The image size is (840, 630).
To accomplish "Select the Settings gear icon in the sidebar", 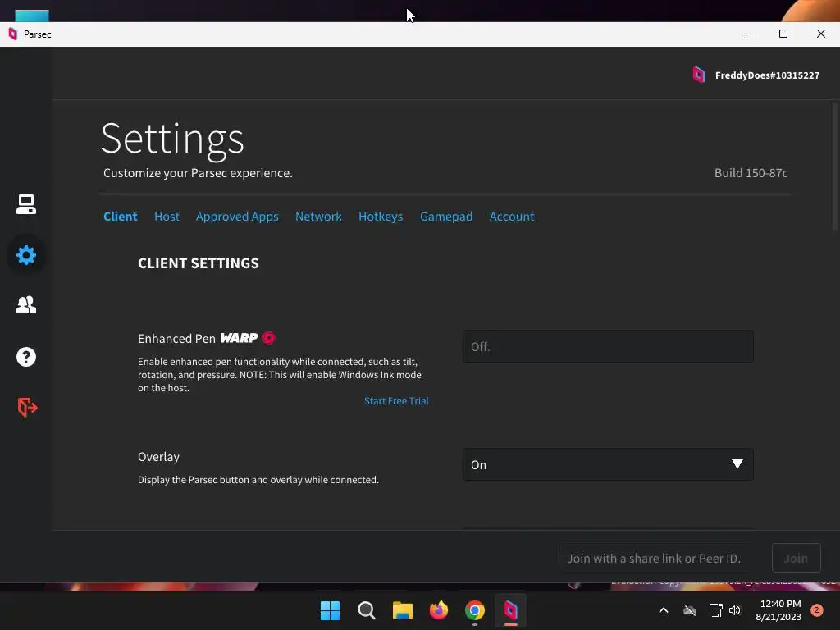I will pos(25,255).
